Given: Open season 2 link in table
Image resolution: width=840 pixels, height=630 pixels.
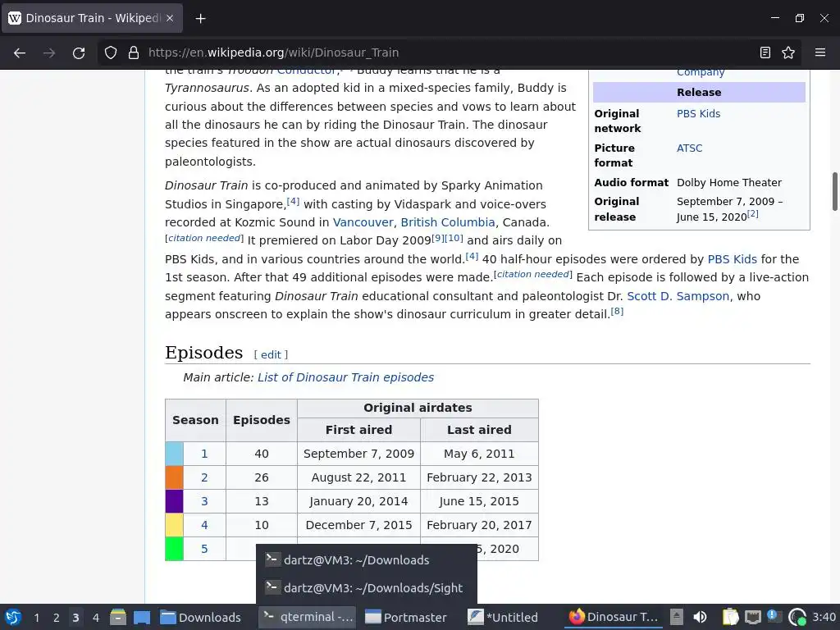Looking at the screenshot, I should coord(204,477).
